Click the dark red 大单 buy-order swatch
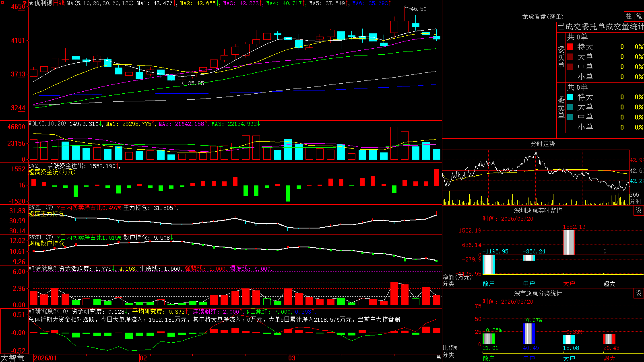Viewport: 644px width, 362px height. click(x=570, y=57)
